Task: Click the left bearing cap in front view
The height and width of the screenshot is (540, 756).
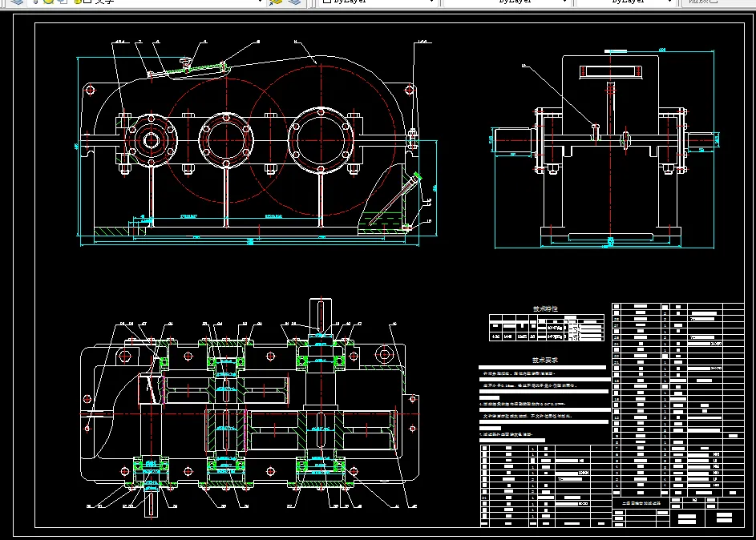Action: tap(152, 141)
